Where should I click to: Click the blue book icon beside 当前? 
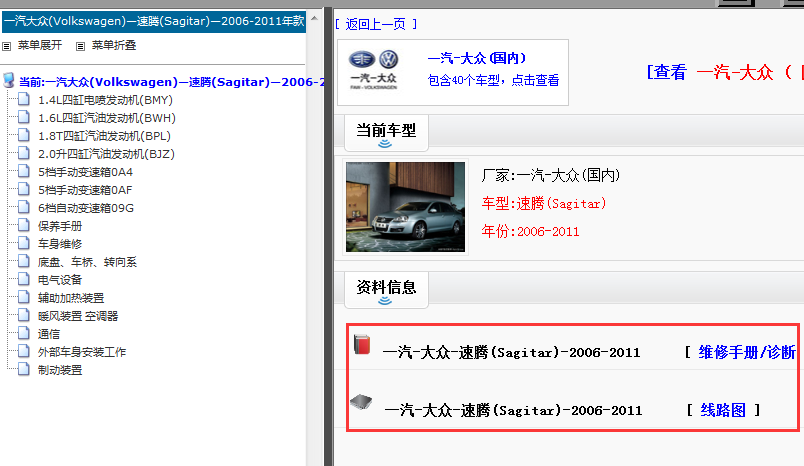[9, 80]
